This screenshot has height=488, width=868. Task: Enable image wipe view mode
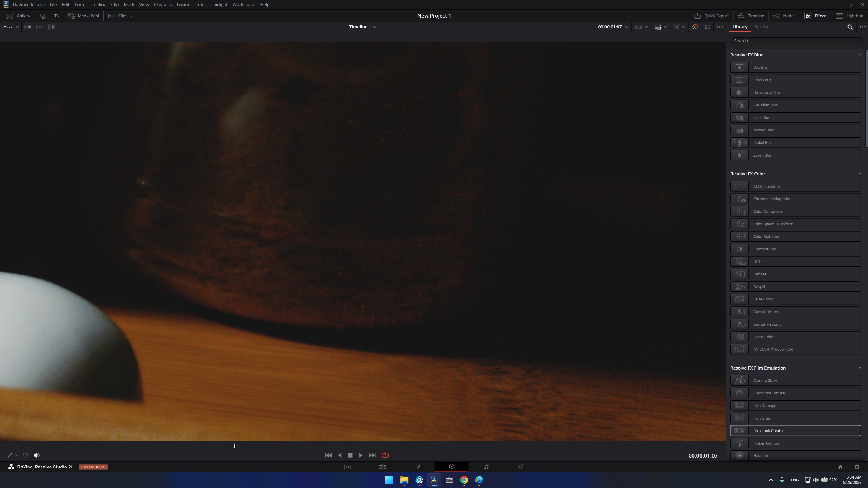(x=28, y=27)
